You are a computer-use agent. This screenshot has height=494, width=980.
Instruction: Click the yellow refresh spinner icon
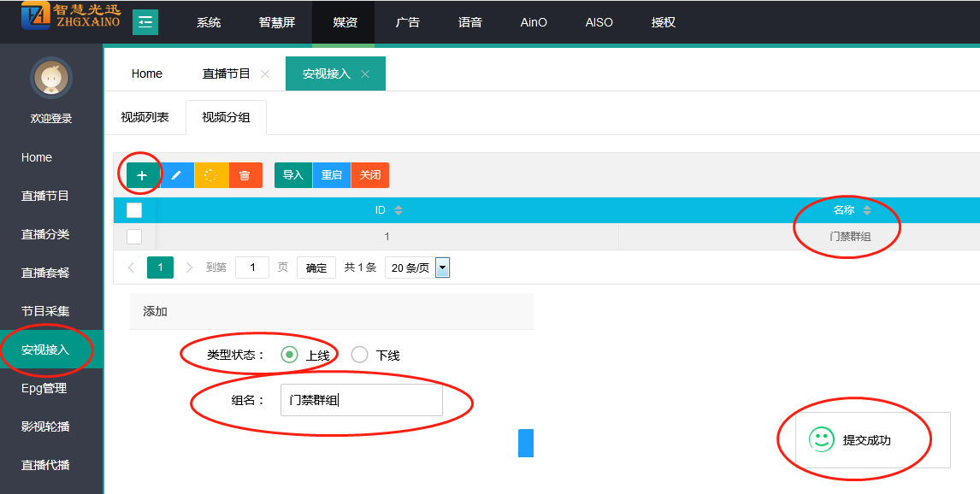(211, 175)
